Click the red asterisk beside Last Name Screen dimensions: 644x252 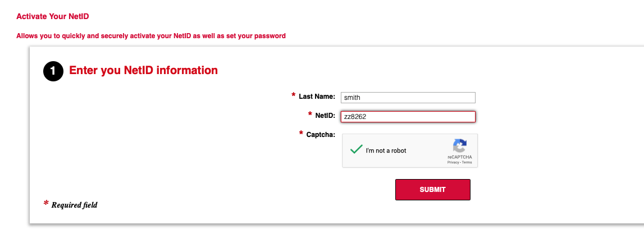click(294, 96)
